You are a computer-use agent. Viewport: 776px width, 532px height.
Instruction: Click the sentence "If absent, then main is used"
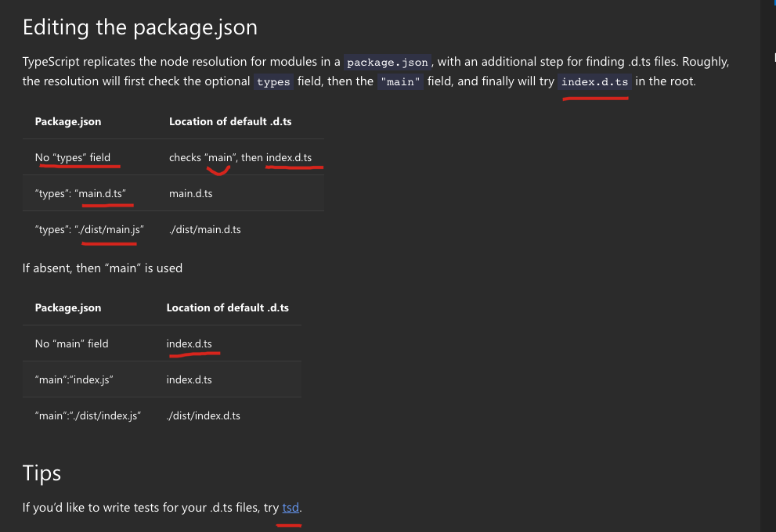point(103,268)
